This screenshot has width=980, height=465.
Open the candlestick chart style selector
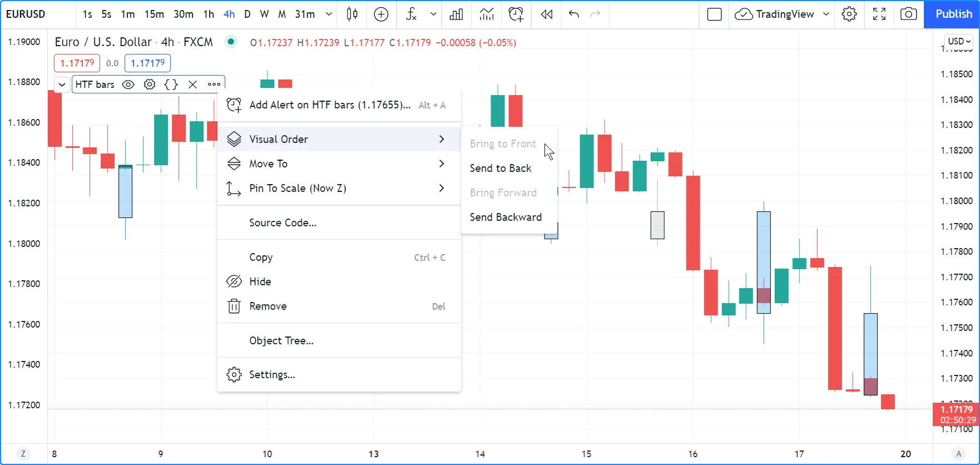click(352, 14)
